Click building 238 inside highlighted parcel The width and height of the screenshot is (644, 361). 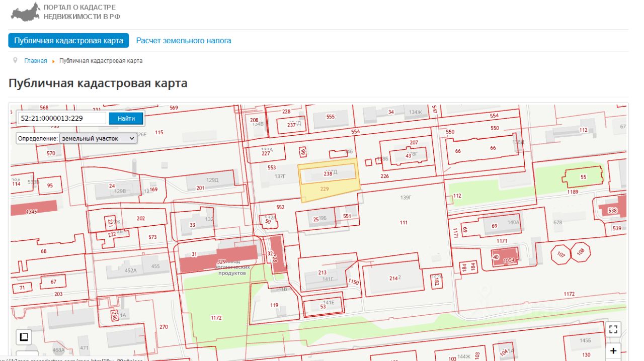(x=328, y=173)
